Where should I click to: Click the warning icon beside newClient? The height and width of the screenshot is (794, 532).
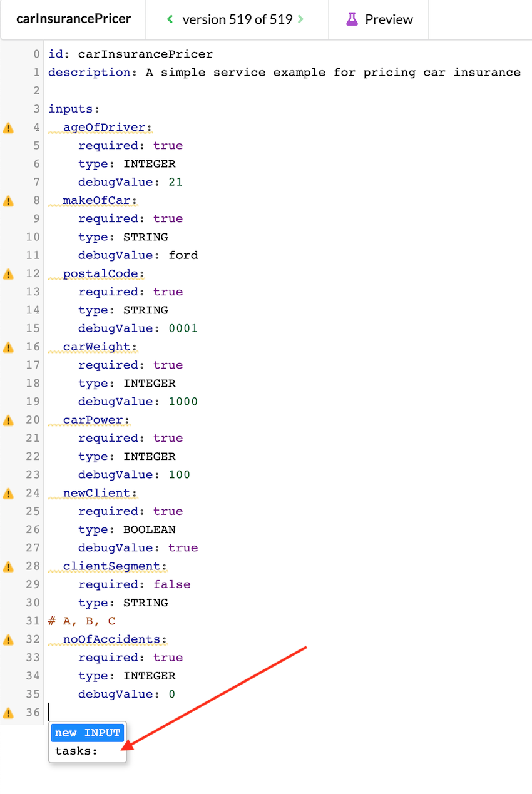[8, 493]
